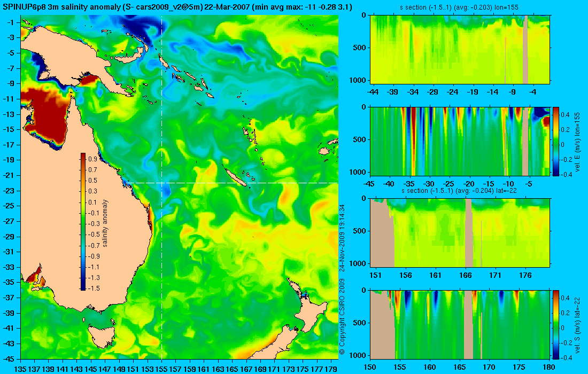Image resolution: width=588 pixels, height=374 pixels.
Task: Click depth tick '500' on the vel. S section
Action: pyautogui.click(x=360, y=323)
